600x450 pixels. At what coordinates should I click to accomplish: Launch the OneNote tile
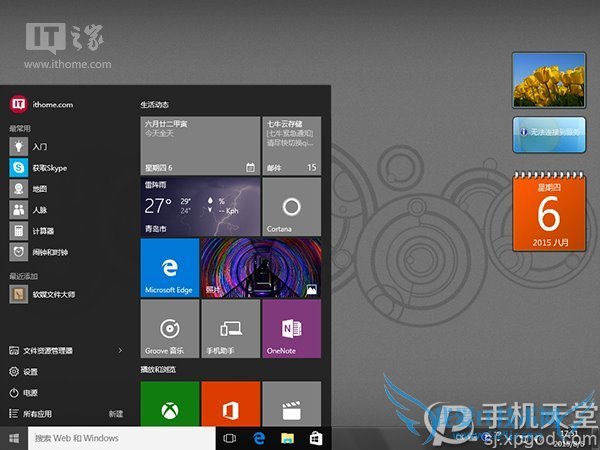coord(292,329)
